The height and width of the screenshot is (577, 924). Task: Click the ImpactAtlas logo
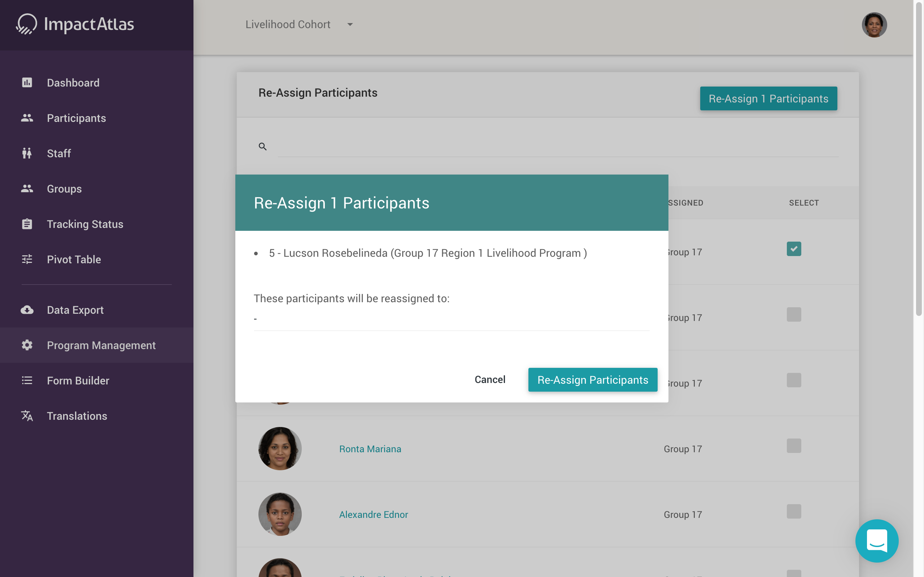(75, 24)
